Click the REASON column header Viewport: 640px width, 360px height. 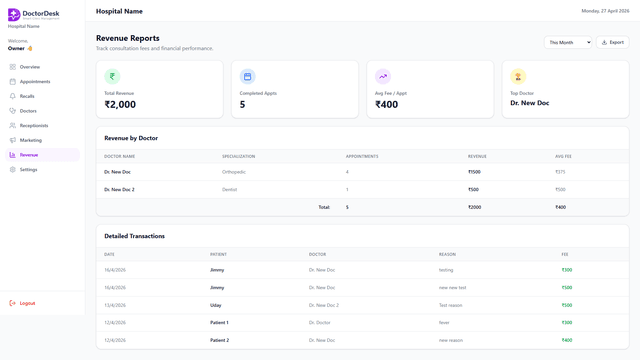point(447,255)
